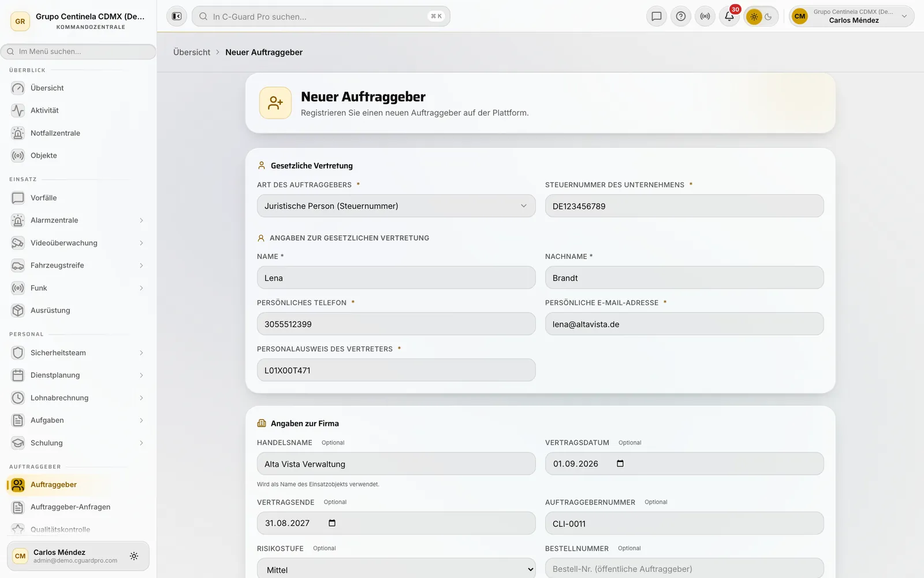This screenshot has width=924, height=578.
Task: Expand the Funk submenu
Action: pyautogui.click(x=141, y=288)
